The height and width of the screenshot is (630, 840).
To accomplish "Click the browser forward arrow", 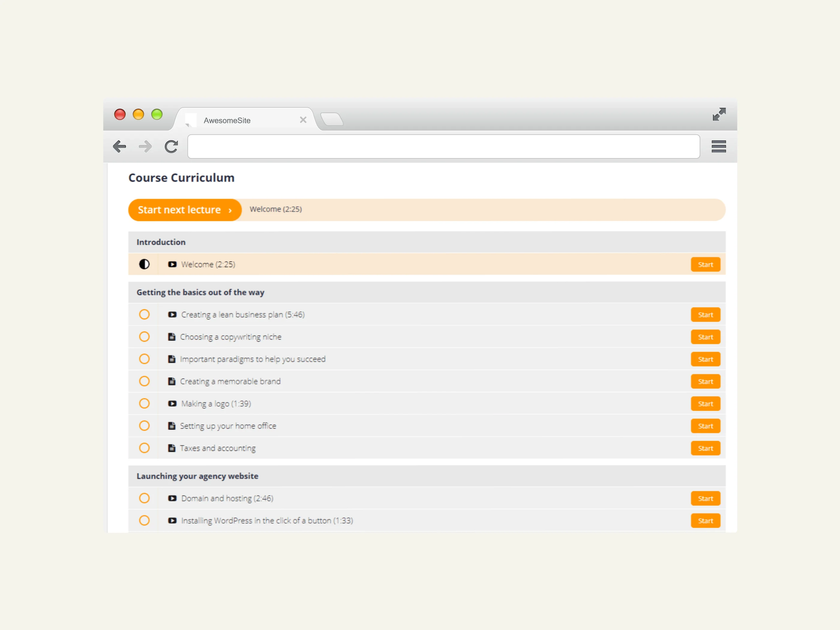I will pyautogui.click(x=145, y=147).
